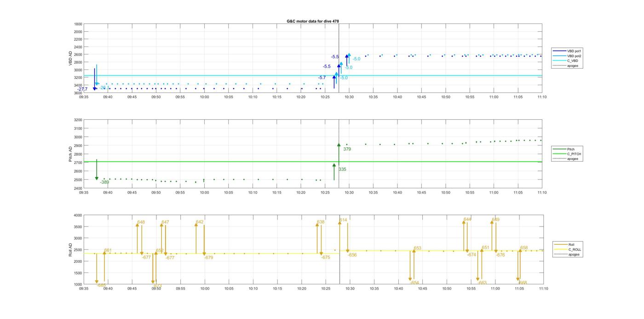
Task: Click the 'VBD AD' y-axis label
Action: (x=70, y=58)
